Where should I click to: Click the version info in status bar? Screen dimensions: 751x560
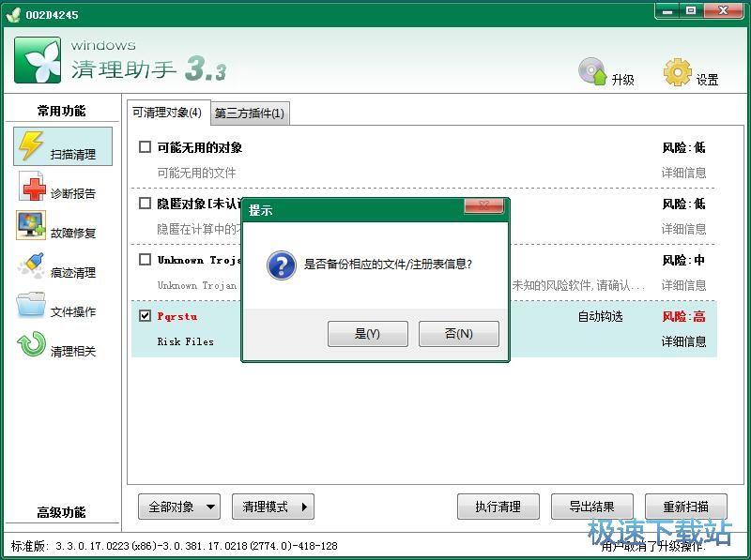pos(174,546)
